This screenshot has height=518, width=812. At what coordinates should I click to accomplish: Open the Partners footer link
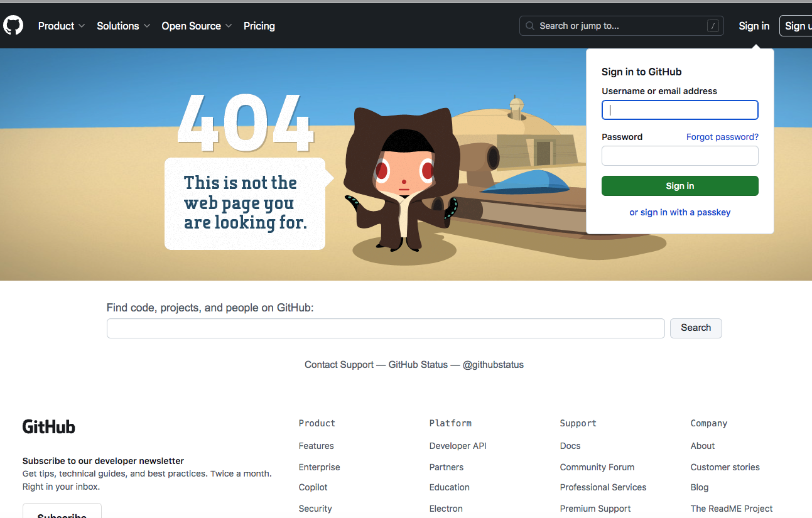pos(447,467)
